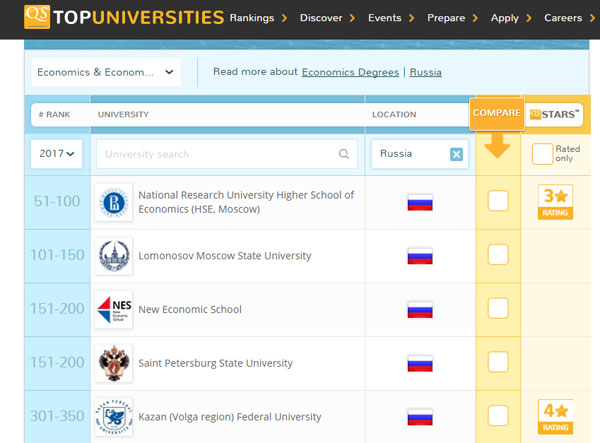
Task: Sort by the # RANK column header
Action: [54, 114]
